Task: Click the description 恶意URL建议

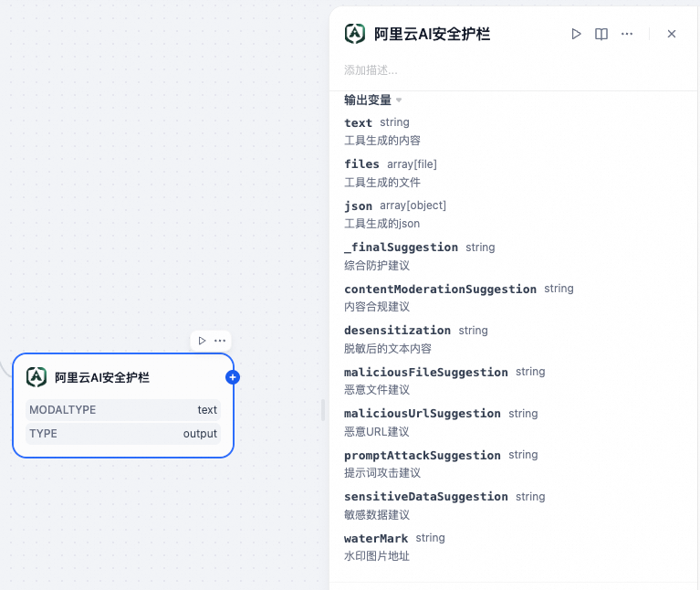Action: (x=376, y=432)
